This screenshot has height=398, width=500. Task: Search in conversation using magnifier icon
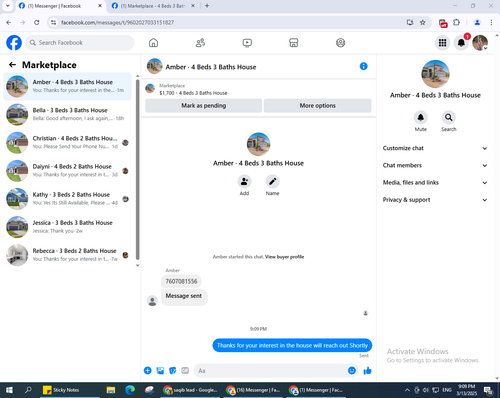449,117
